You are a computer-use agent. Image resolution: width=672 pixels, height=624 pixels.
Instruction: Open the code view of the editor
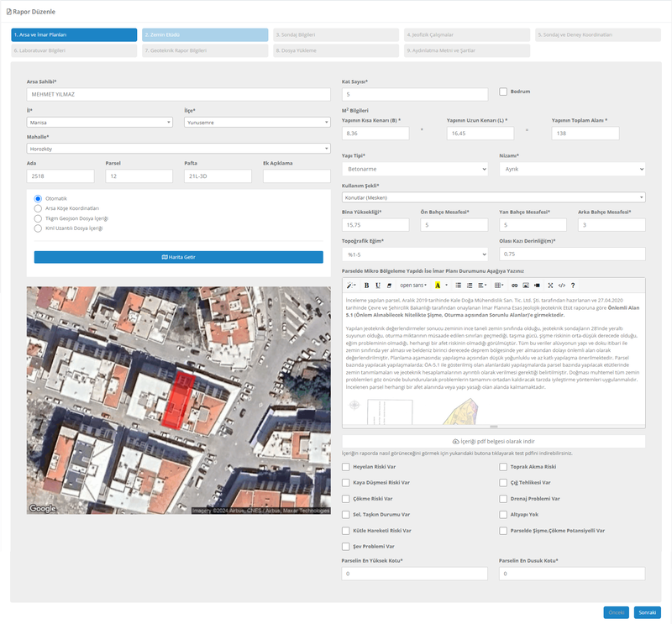click(x=562, y=286)
